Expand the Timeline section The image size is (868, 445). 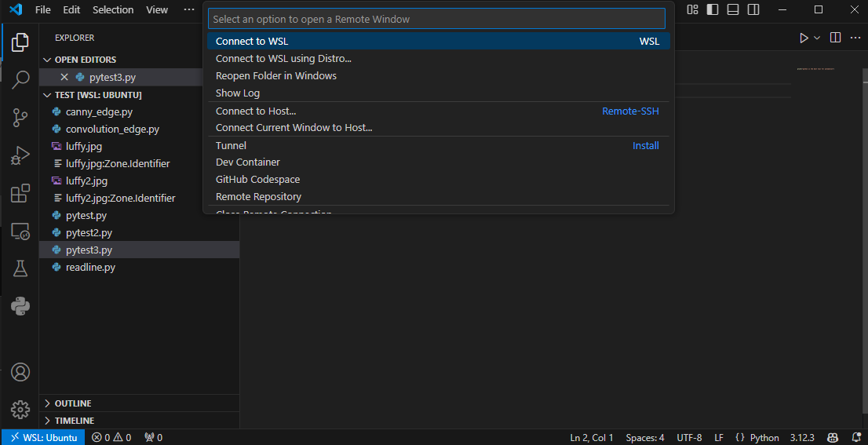click(140, 420)
